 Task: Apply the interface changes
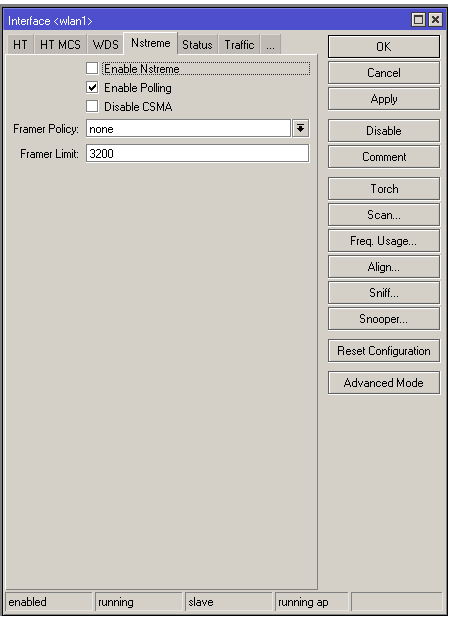(384, 99)
